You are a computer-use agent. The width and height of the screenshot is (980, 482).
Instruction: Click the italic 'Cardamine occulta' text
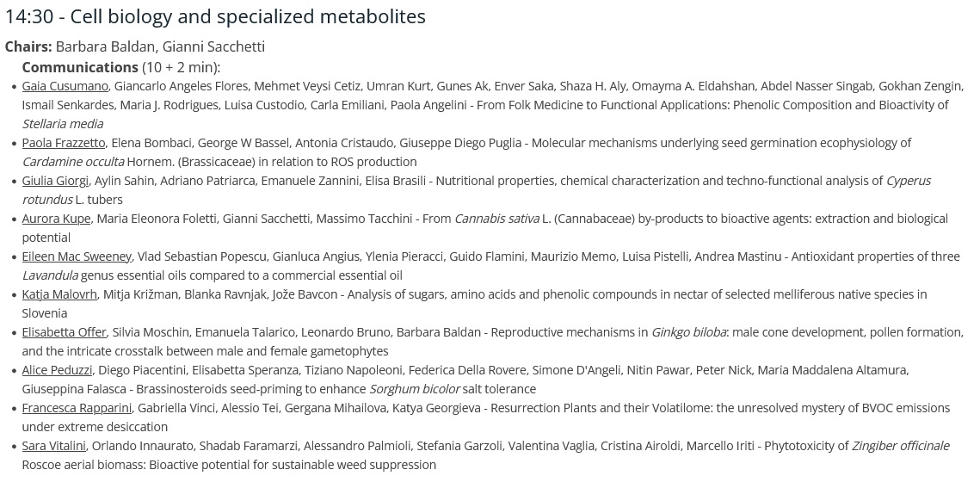72,162
